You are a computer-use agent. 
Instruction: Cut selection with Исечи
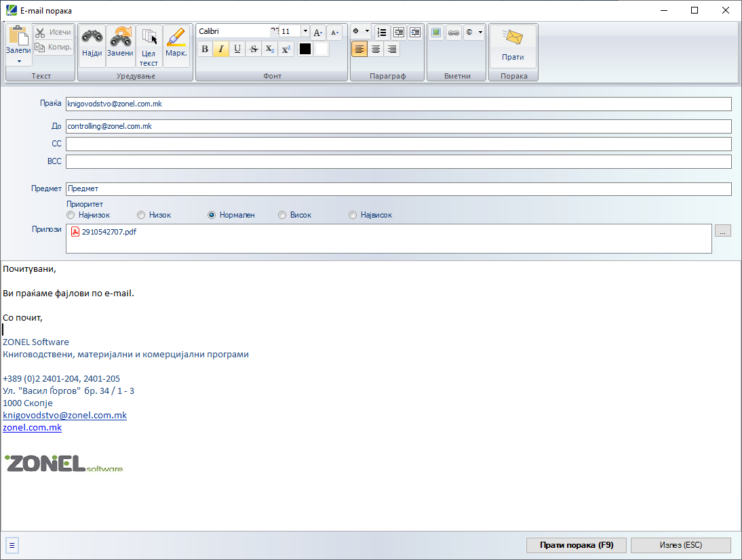(x=54, y=32)
